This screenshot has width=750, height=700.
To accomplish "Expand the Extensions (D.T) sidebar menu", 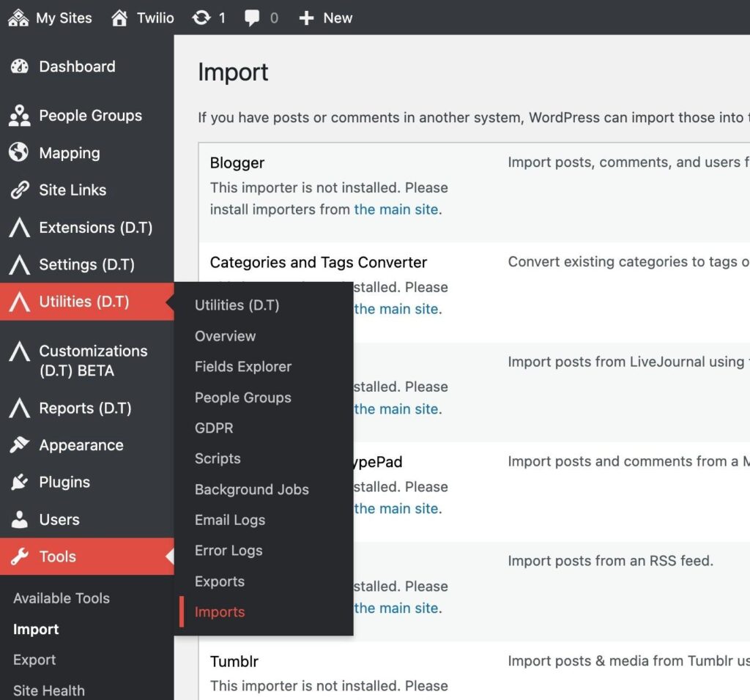I will click(x=95, y=228).
